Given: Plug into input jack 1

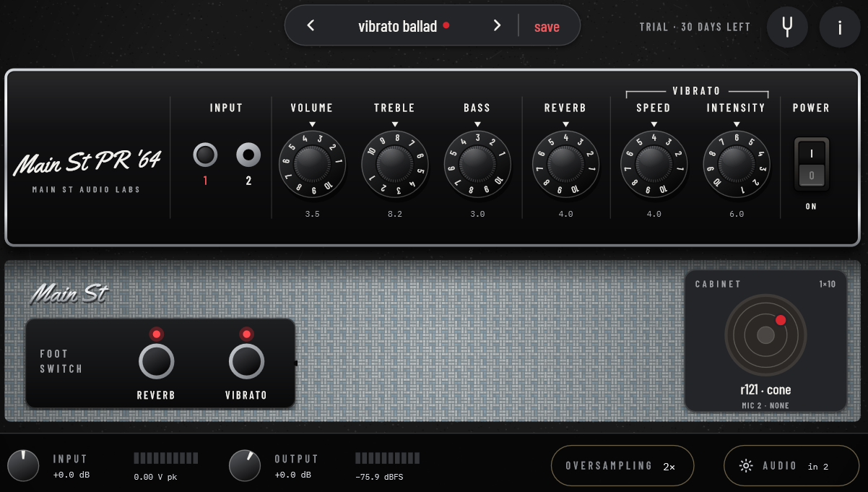Looking at the screenshot, I should [x=205, y=155].
